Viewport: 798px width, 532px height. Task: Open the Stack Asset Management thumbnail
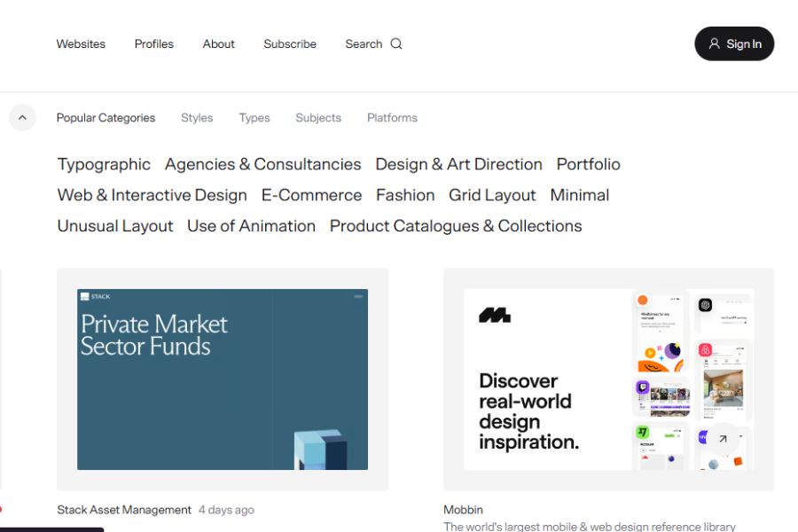[x=223, y=379]
